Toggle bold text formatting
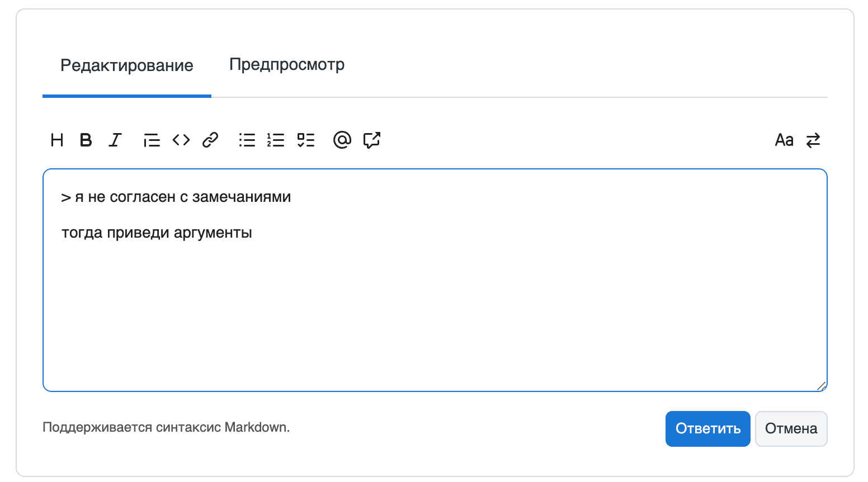Image resolution: width=868 pixels, height=482 pixels. 86,140
